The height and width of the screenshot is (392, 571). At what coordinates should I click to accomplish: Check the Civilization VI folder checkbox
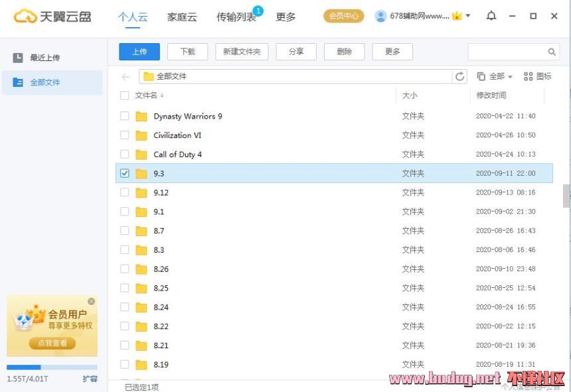[x=125, y=135]
